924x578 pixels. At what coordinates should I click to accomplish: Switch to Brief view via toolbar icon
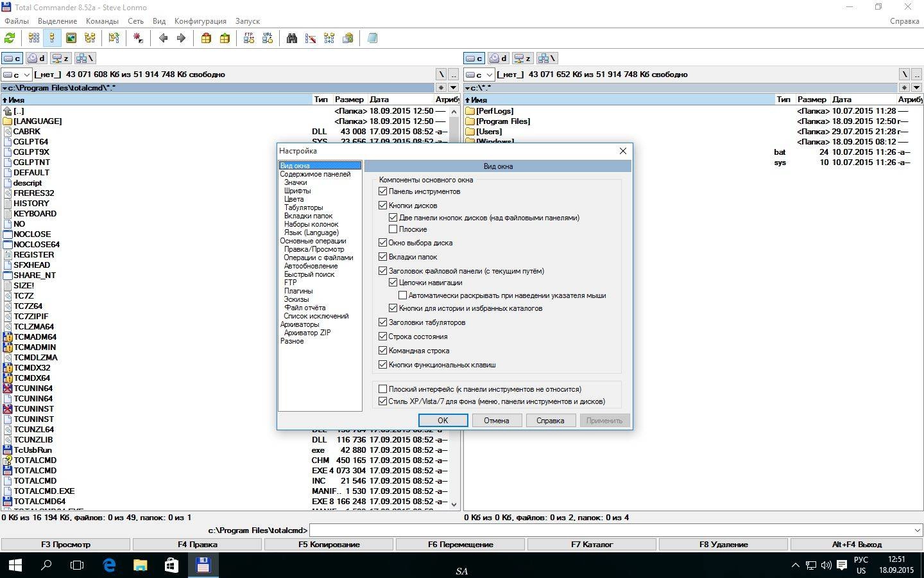(x=33, y=39)
